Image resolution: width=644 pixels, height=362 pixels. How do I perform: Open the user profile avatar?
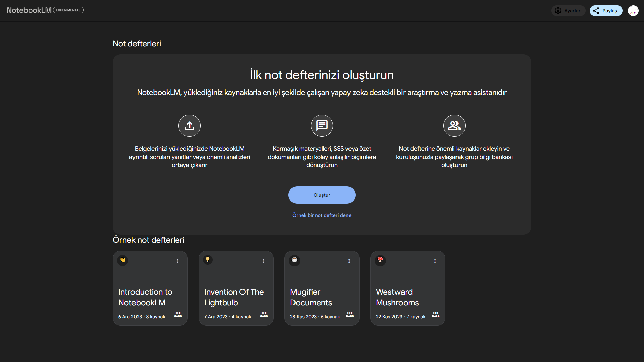633,11
